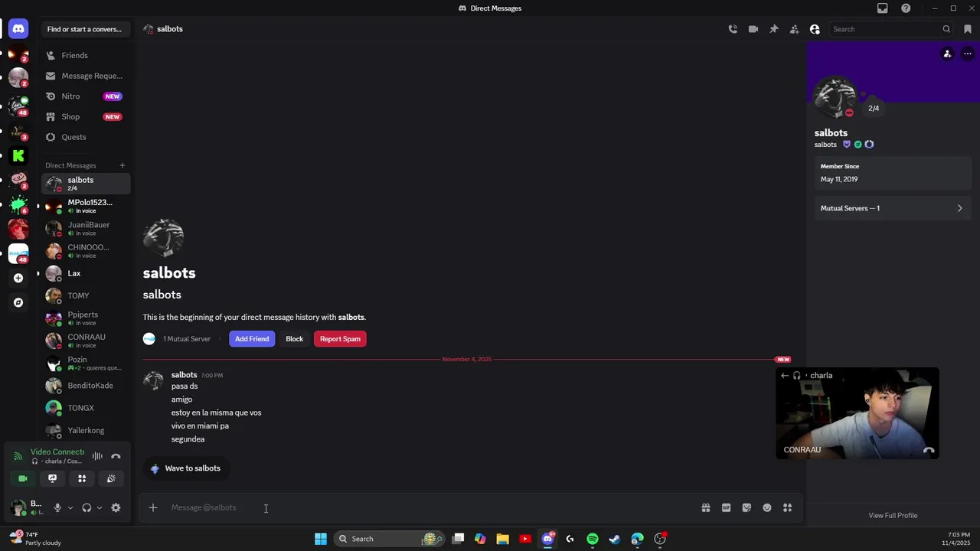The image size is (980, 551).
Task: Open the DM with BenditoKade
Action: coord(86,385)
